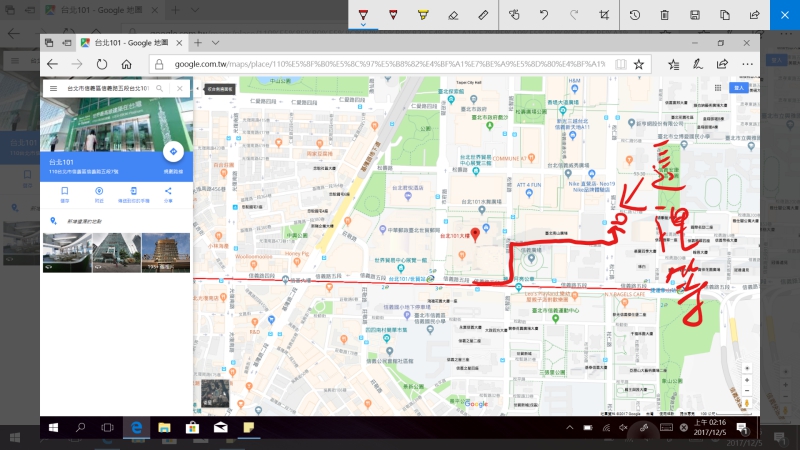Toggle reading view icon in address bar
This screenshot has width=800, height=450.
click(620, 64)
